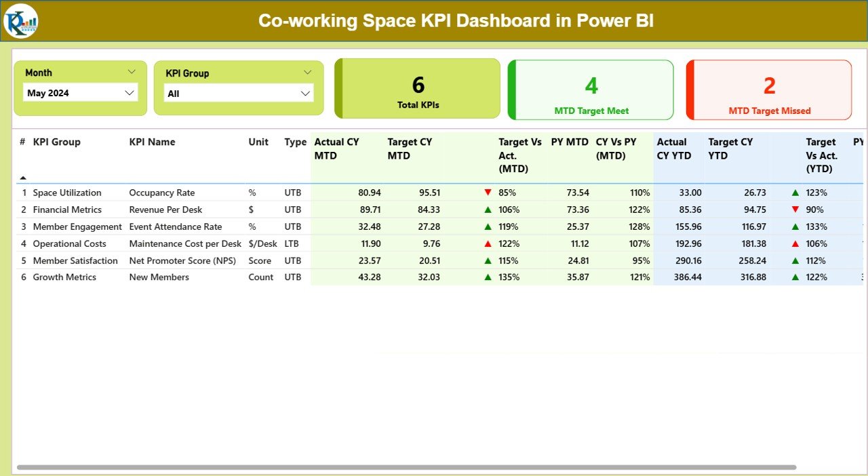Image resolution: width=868 pixels, height=476 pixels.
Task: Click the sort arrow under the # column
Action: click(x=23, y=178)
